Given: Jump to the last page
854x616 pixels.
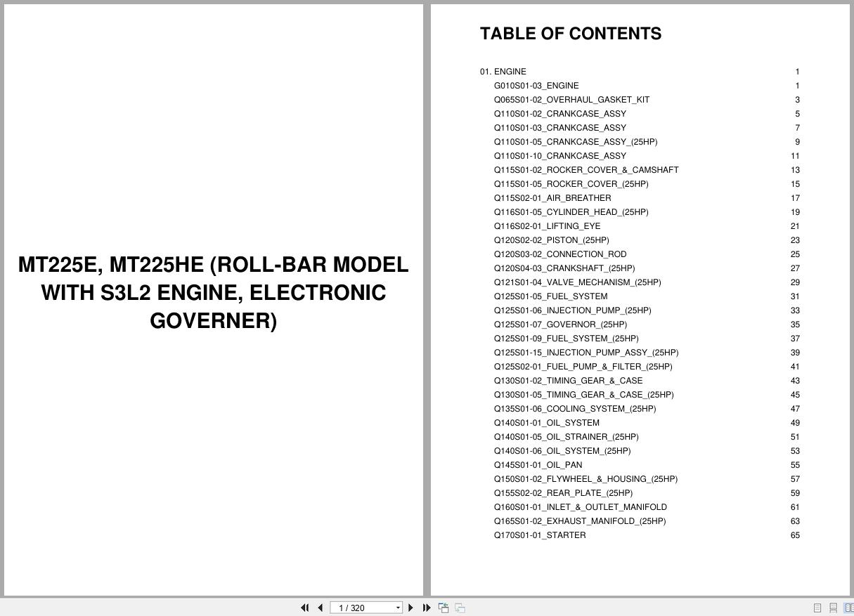Looking at the screenshot, I should [x=426, y=608].
